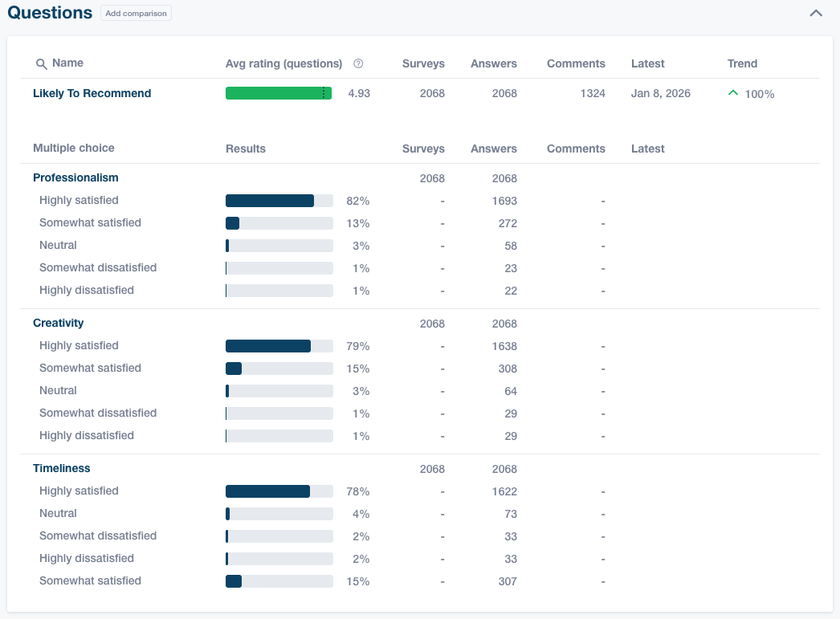Click the Comments column header
Viewport: 840px width, 619px height.
tap(576, 63)
